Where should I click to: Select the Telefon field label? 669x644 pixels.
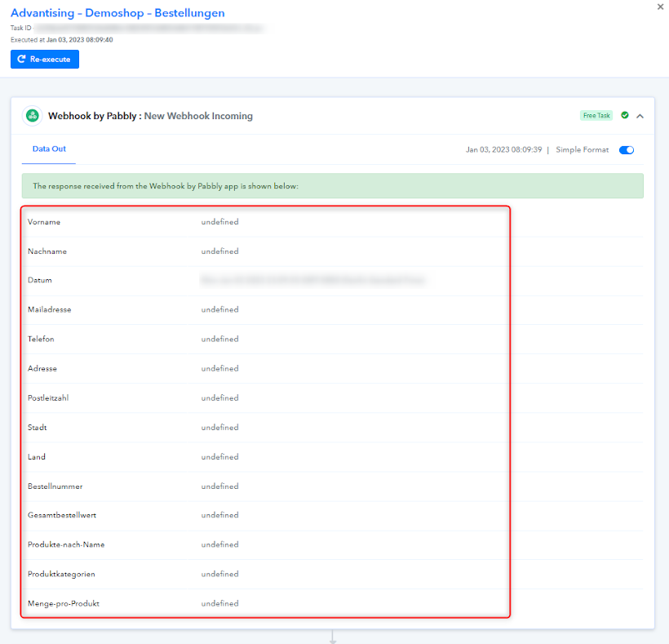[41, 339]
